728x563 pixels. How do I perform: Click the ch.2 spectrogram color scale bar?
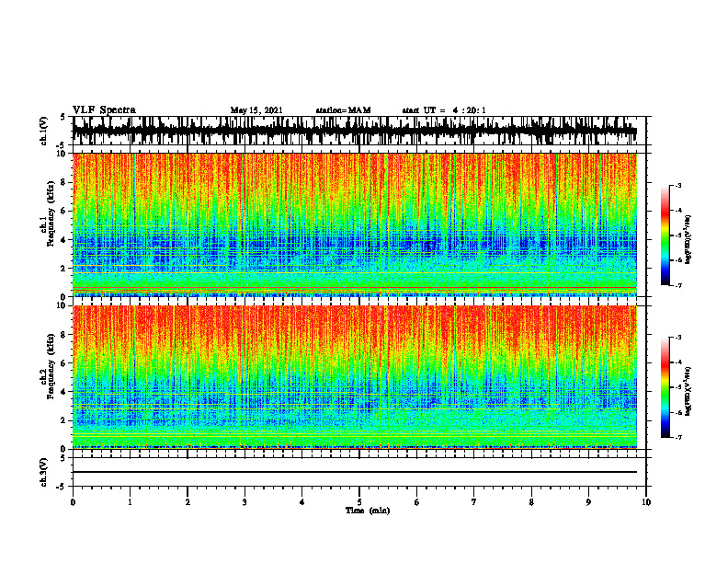665,387
